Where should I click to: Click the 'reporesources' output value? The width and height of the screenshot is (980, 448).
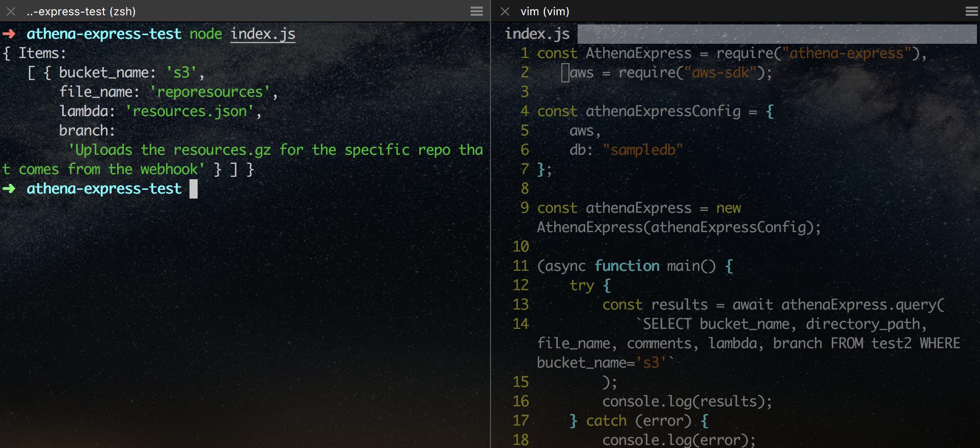(x=209, y=92)
